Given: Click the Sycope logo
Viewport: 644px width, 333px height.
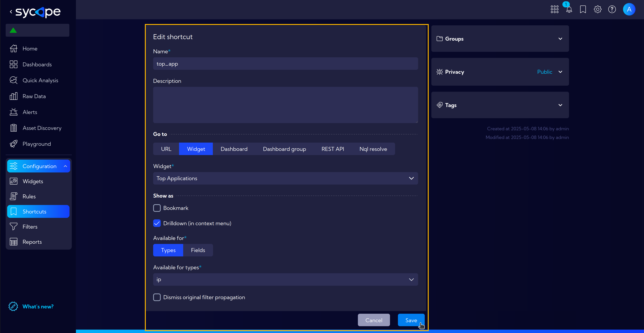Looking at the screenshot, I should pos(38,12).
